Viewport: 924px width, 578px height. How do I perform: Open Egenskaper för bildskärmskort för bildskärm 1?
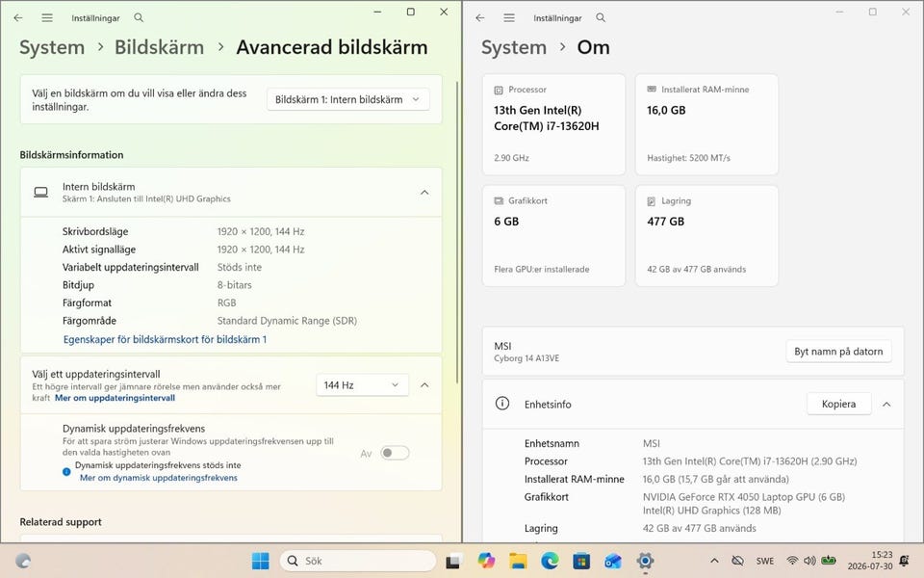point(165,339)
